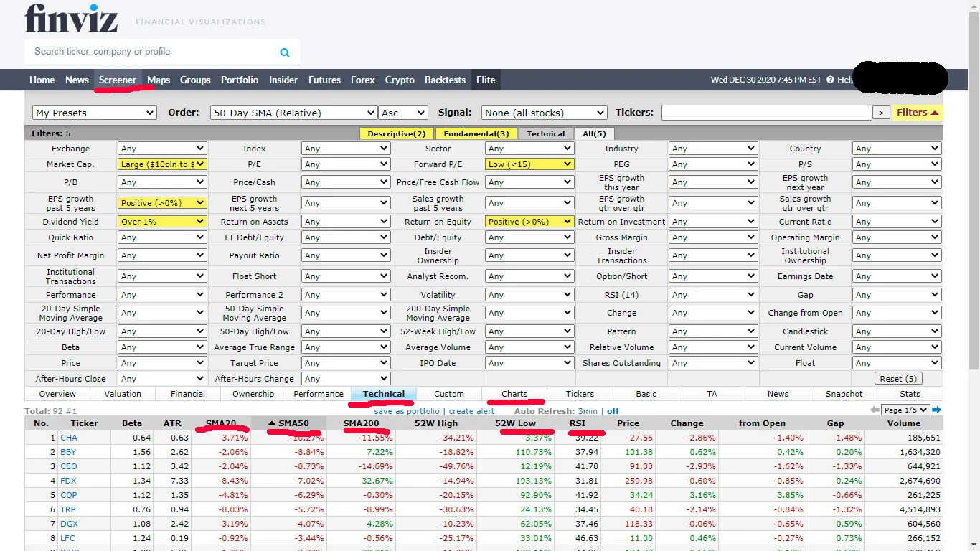
Task: Go to next results page arrow
Action: tap(936, 410)
